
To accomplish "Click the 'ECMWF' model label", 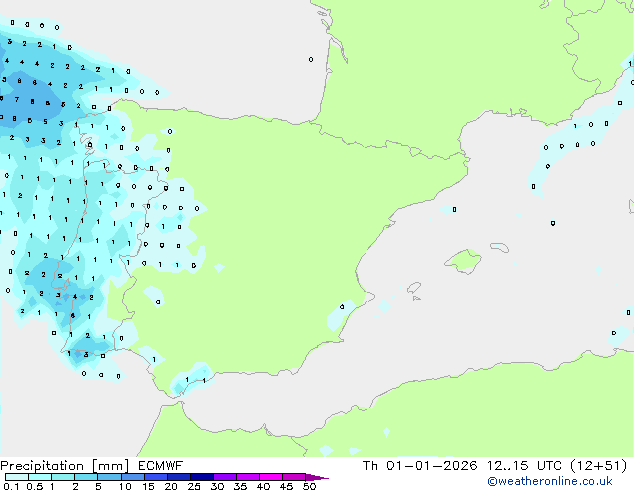I will (x=161, y=466).
